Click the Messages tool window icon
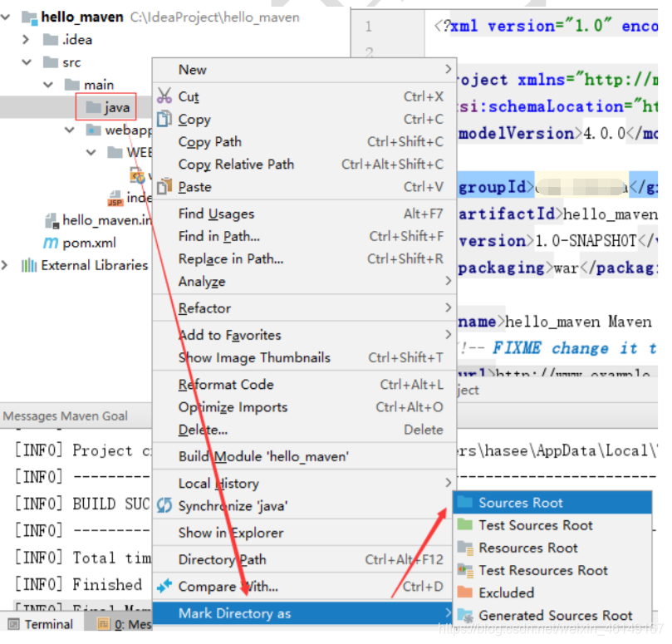672x644 pixels. click(103, 624)
